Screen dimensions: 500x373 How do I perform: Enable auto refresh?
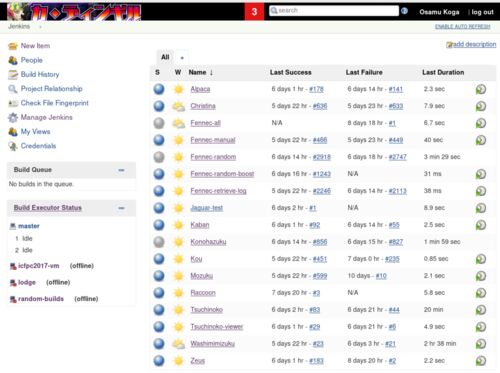point(462,27)
